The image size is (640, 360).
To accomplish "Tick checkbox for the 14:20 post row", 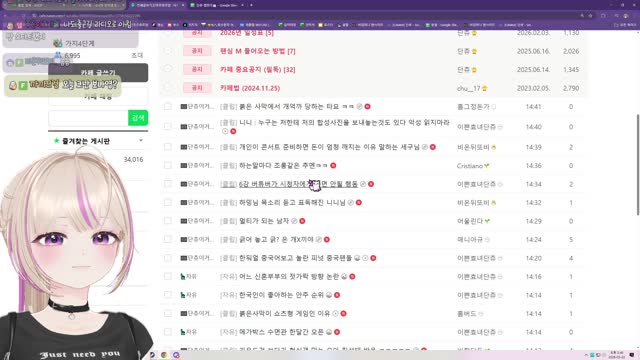I will (168, 258).
